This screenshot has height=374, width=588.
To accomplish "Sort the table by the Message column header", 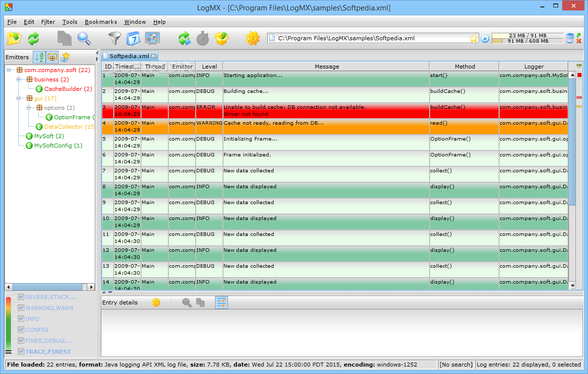I will (326, 67).
